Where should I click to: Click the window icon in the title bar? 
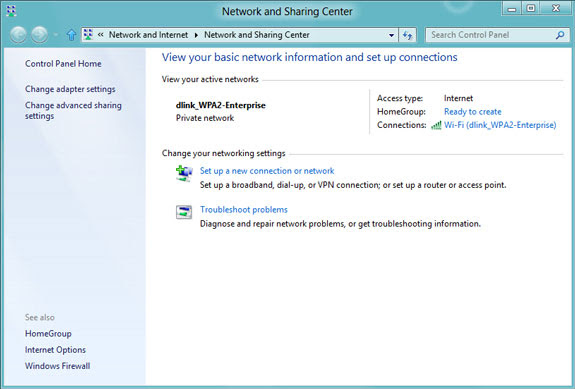(x=11, y=11)
